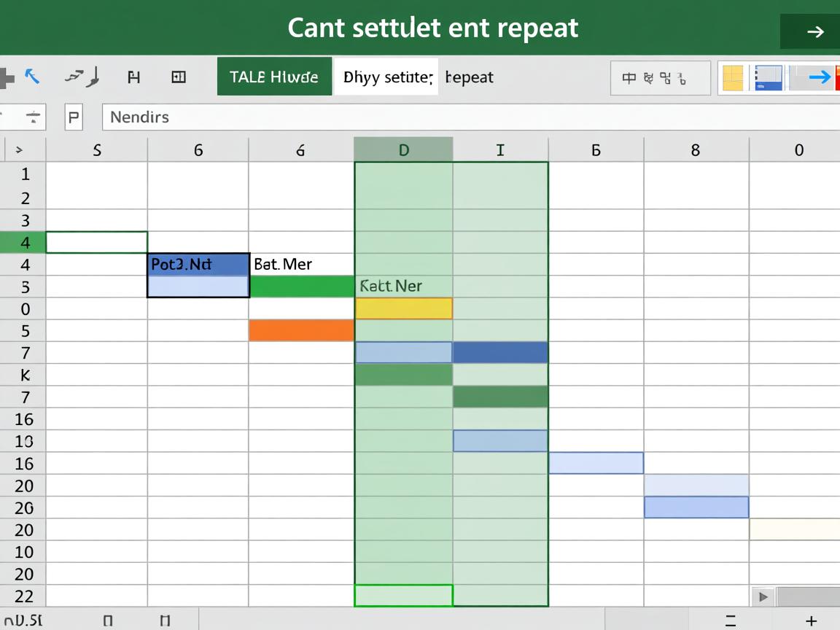The width and height of the screenshot is (840, 630).
Task: Switch to the Dhyy setute tab
Action: point(386,77)
